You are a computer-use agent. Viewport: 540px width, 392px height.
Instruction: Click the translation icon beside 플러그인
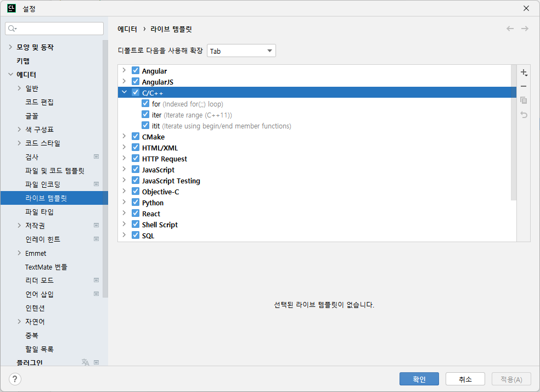tap(86, 362)
